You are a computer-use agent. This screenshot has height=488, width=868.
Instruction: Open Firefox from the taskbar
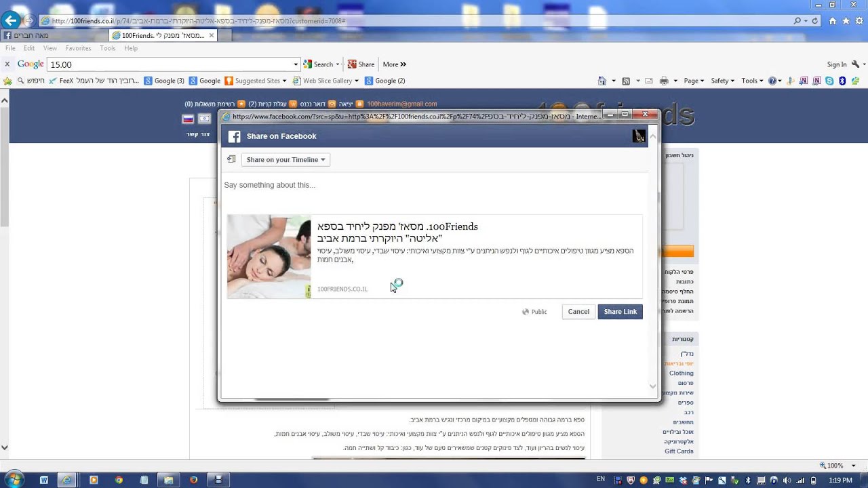[193, 480]
